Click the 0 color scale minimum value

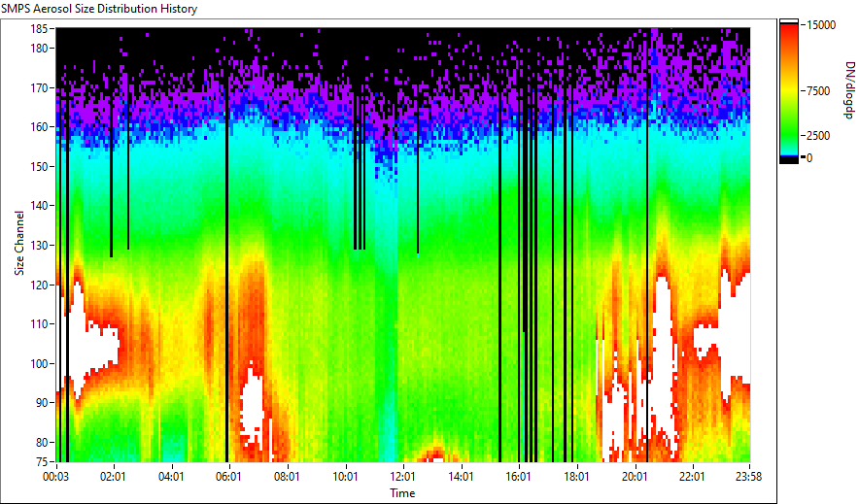coord(809,158)
